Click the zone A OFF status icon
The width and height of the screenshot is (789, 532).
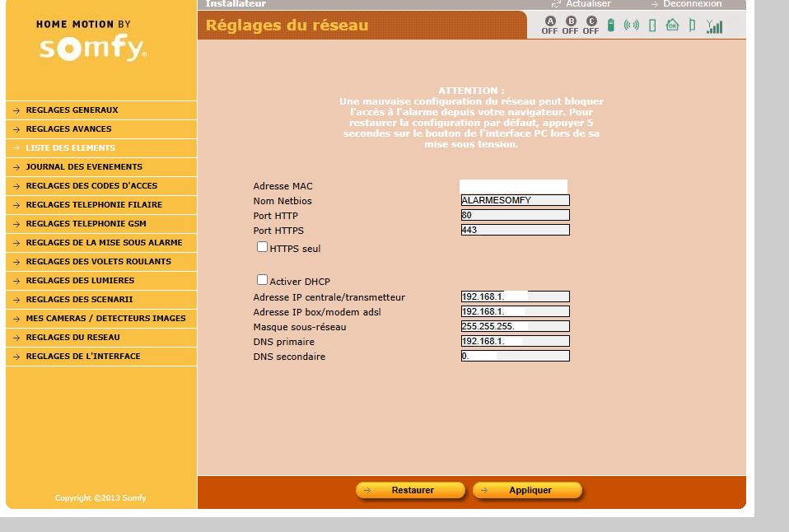549,25
